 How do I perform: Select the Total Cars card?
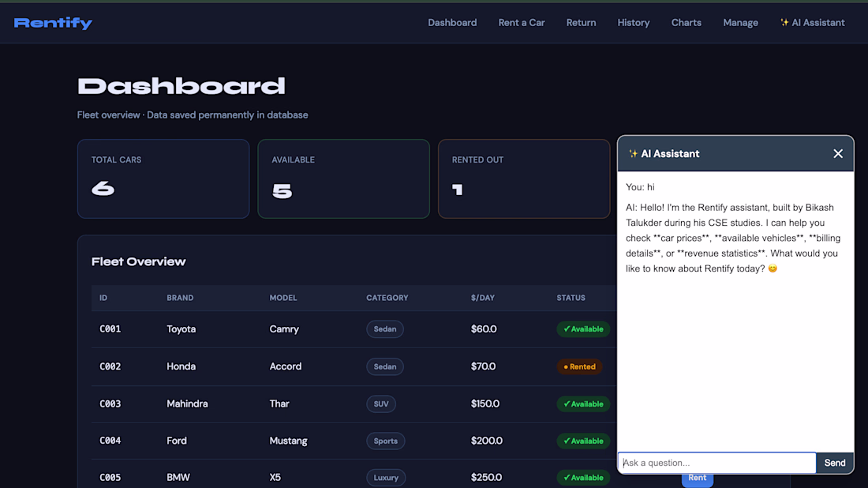(x=163, y=178)
